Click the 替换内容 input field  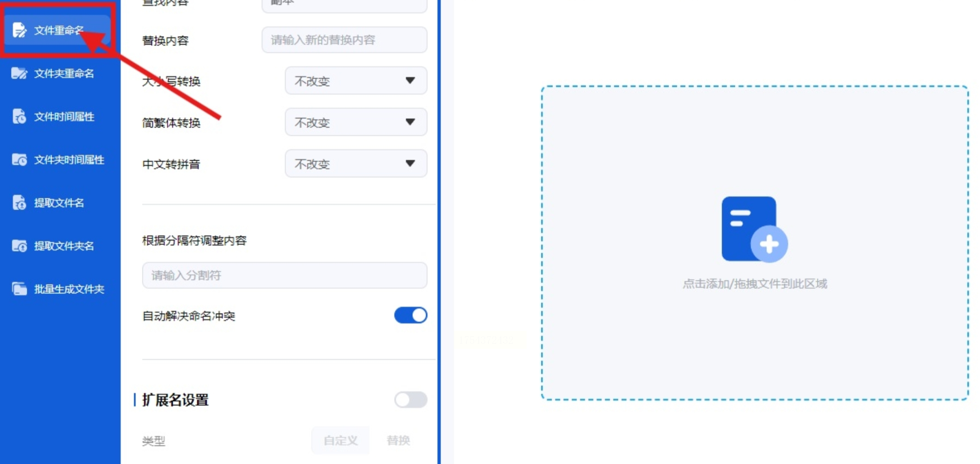pyautogui.click(x=344, y=40)
